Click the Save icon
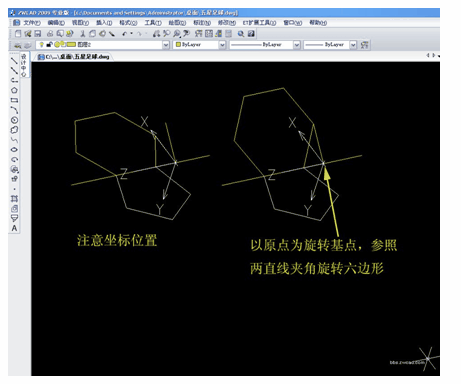This screenshot has width=461, height=384. 37,33
